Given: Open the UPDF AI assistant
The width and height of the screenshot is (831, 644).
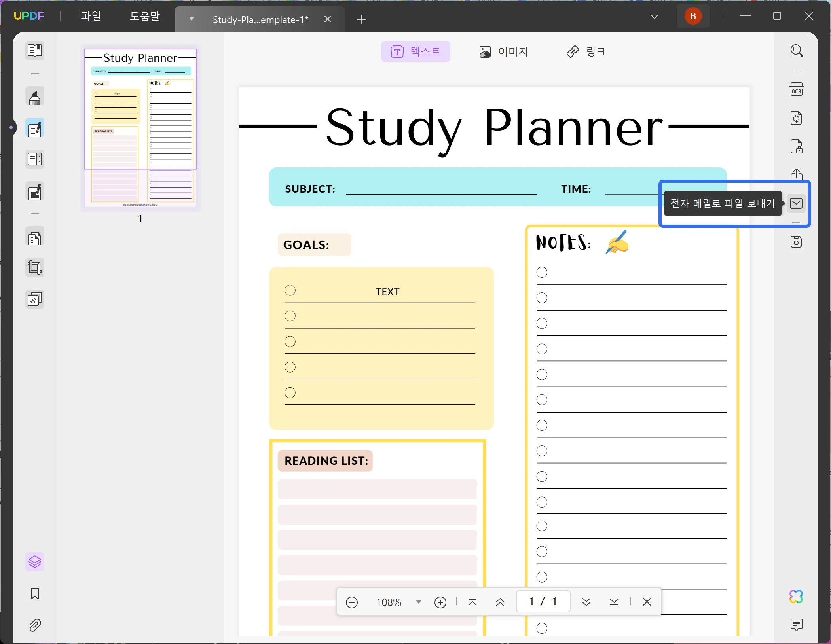Looking at the screenshot, I should pyautogui.click(x=797, y=596).
